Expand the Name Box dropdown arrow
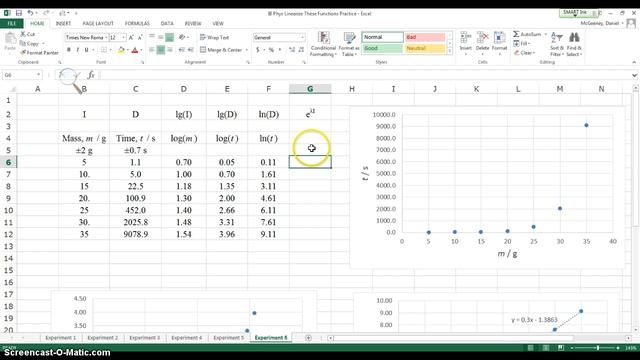This screenshot has height=360, width=640. click(x=38, y=75)
